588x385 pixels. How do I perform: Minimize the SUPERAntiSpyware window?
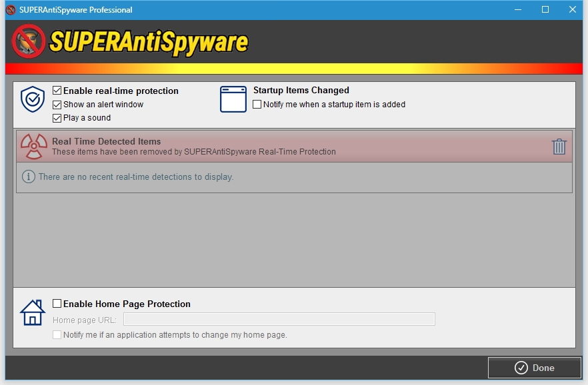click(518, 9)
